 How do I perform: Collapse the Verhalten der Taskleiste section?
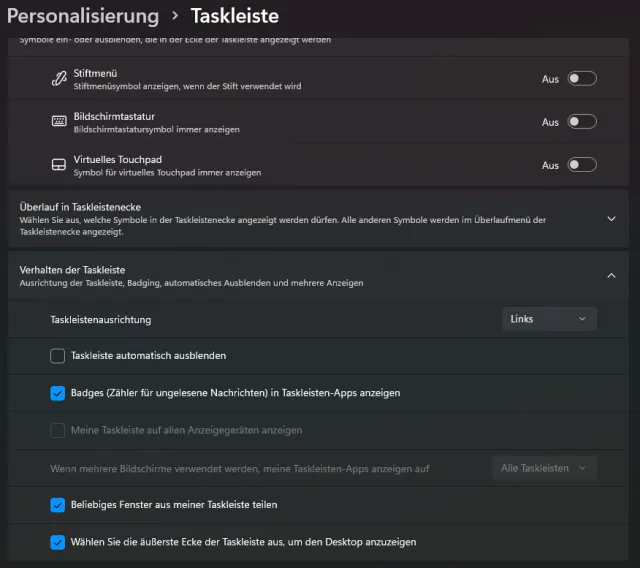coord(611,275)
